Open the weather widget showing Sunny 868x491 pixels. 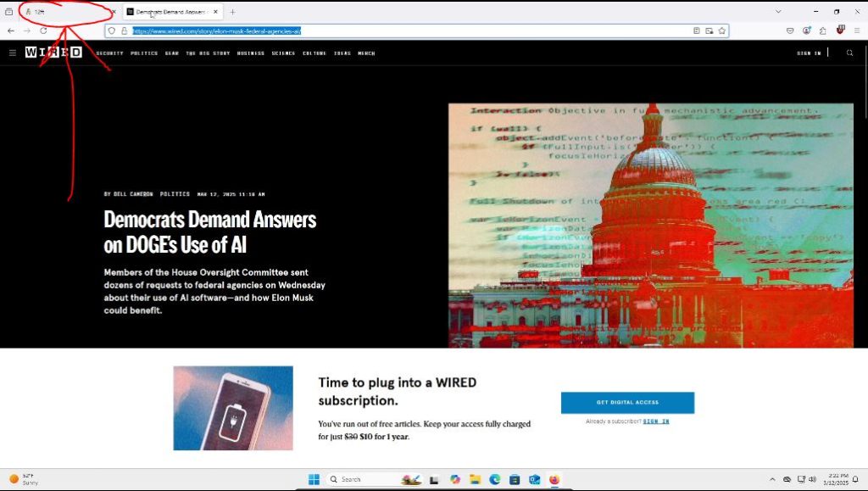24,479
